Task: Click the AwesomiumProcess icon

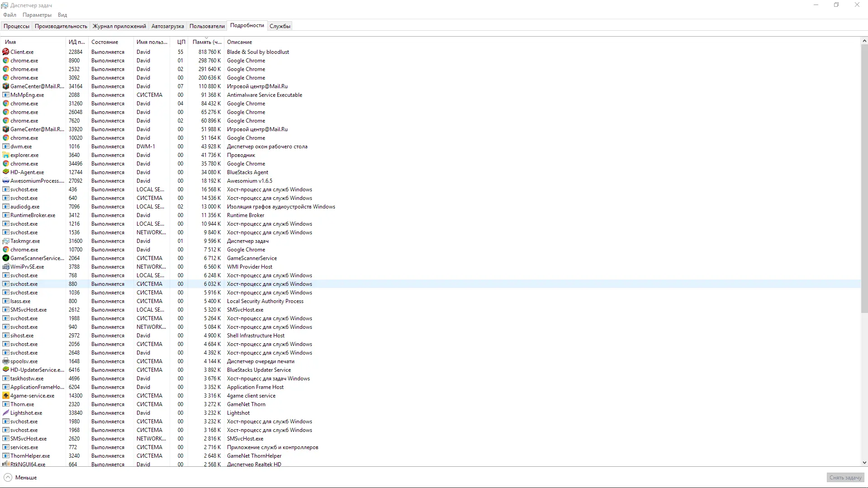Action: [x=6, y=181]
